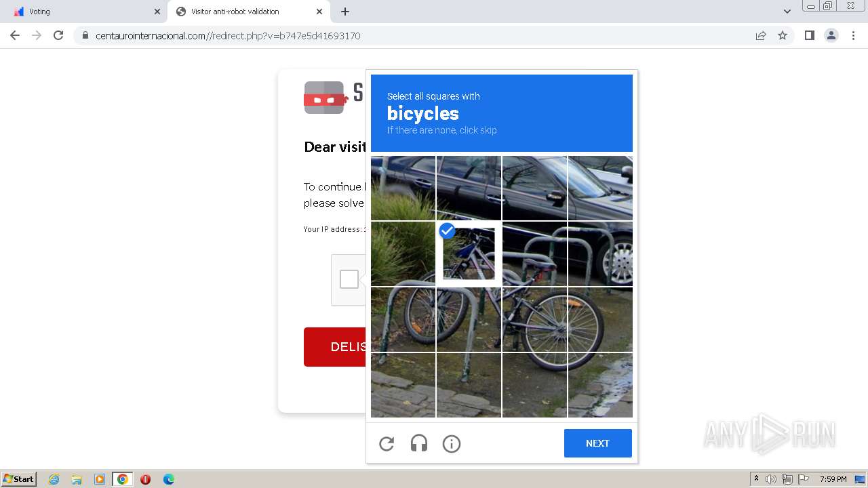View site information lock icon
Viewport: 868px width, 488px height.
click(x=85, y=35)
